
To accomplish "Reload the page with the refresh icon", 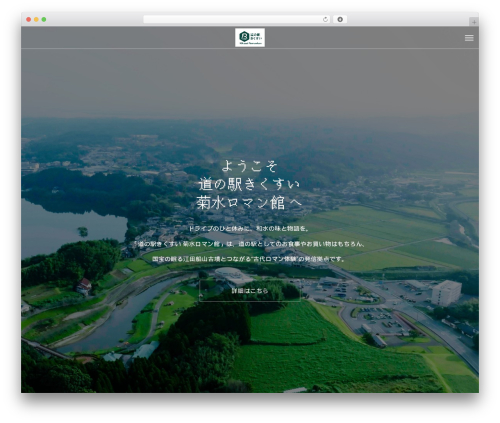I will [325, 20].
